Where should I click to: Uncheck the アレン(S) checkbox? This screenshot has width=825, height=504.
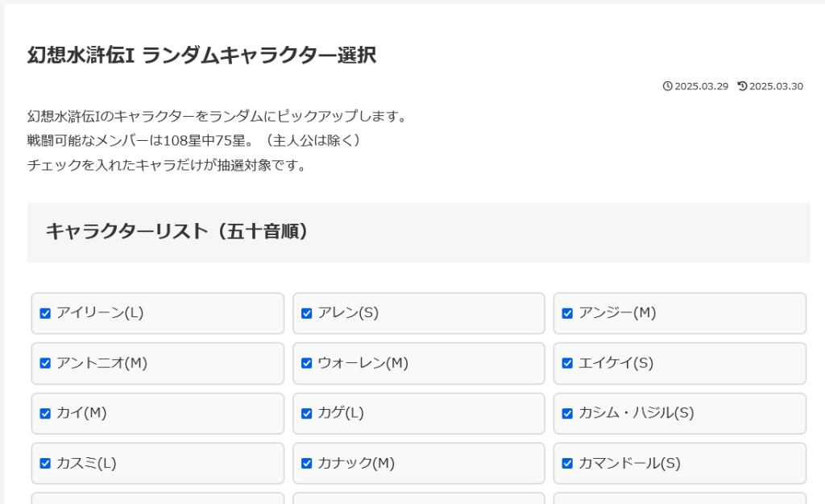[x=306, y=313]
